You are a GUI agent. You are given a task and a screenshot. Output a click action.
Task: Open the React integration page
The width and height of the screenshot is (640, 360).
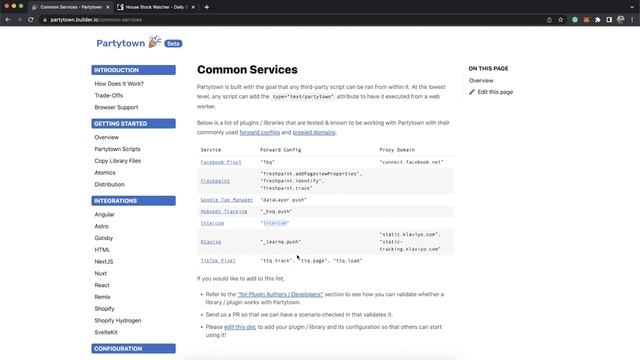pos(102,285)
